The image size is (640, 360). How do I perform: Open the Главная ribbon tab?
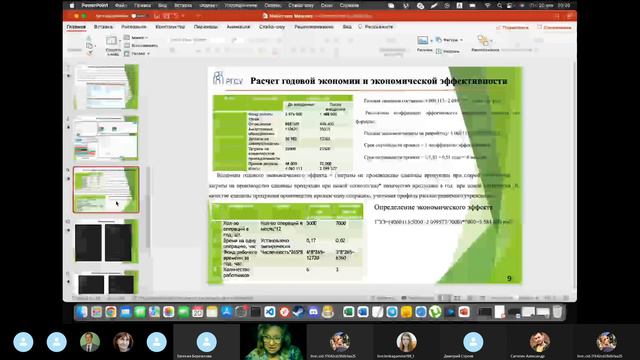[x=76, y=27]
